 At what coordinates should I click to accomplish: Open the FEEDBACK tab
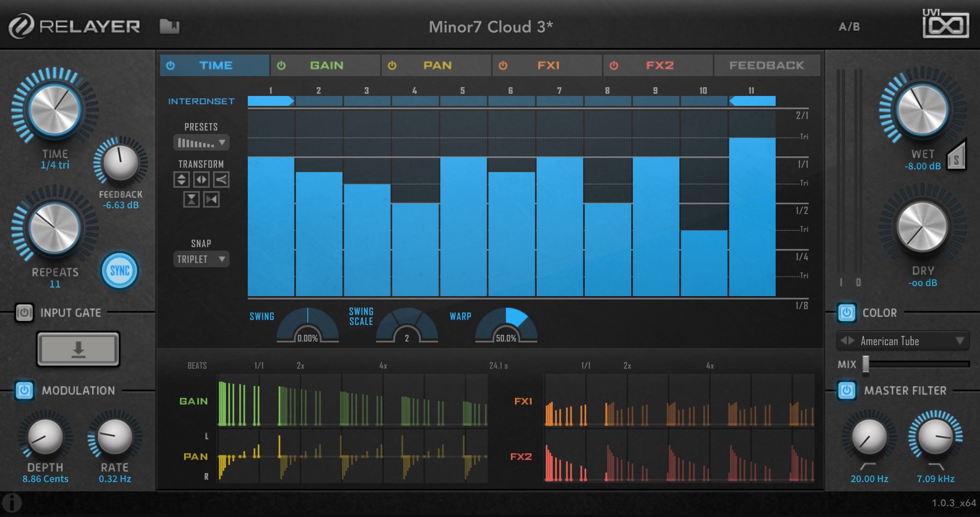[x=767, y=65]
